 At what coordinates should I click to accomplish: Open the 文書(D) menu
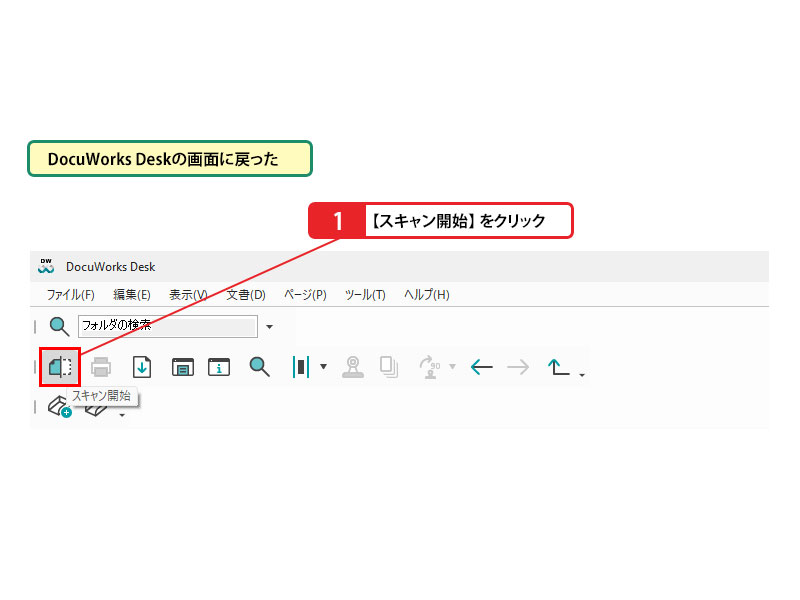pos(246,295)
